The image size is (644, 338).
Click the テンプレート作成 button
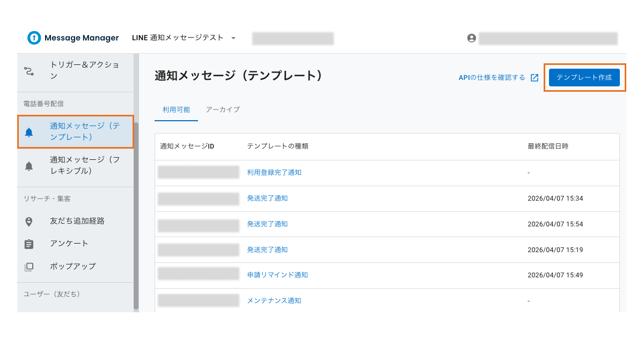[584, 77]
